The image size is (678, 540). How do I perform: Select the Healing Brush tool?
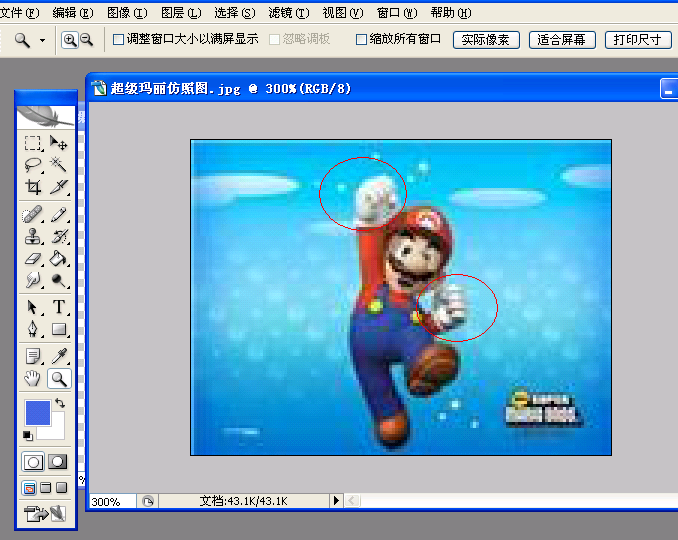33,214
